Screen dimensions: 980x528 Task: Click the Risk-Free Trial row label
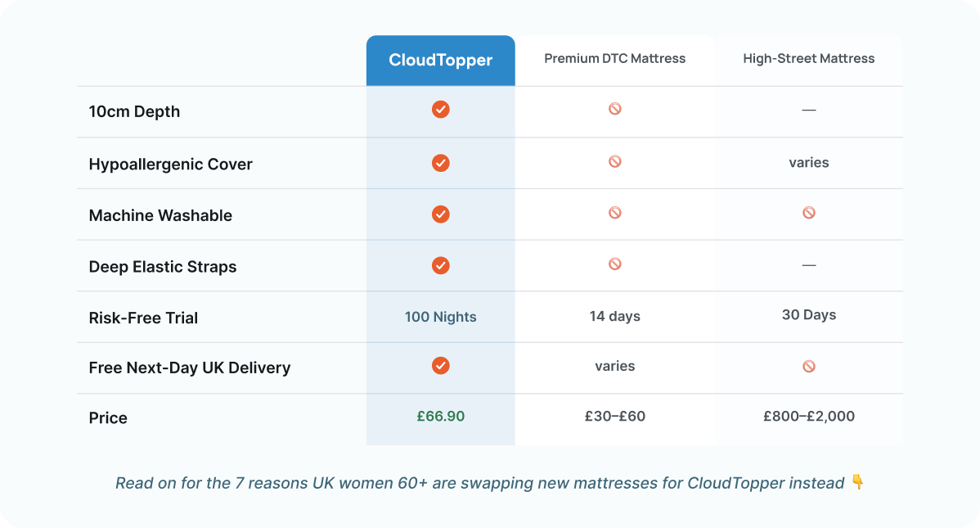(143, 318)
